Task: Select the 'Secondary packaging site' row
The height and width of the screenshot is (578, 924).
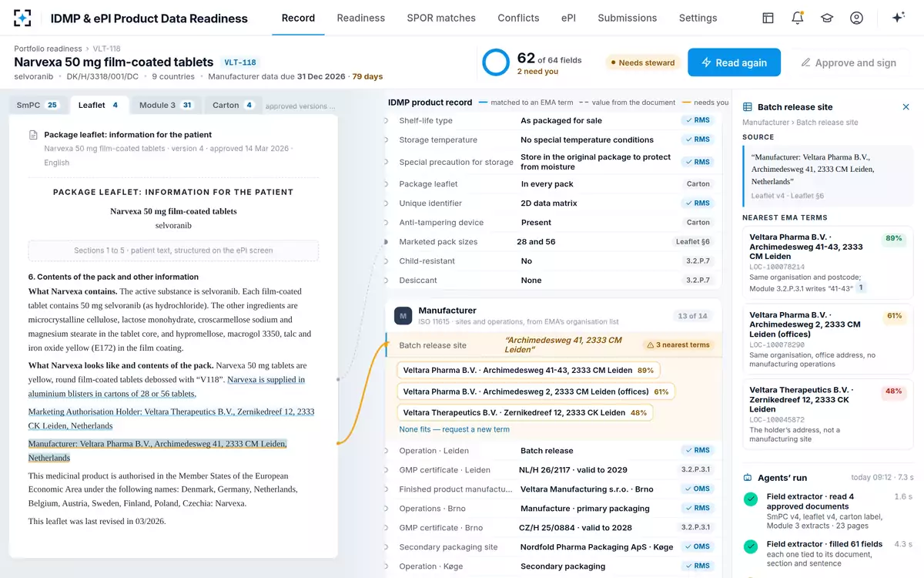Action: 554,547
